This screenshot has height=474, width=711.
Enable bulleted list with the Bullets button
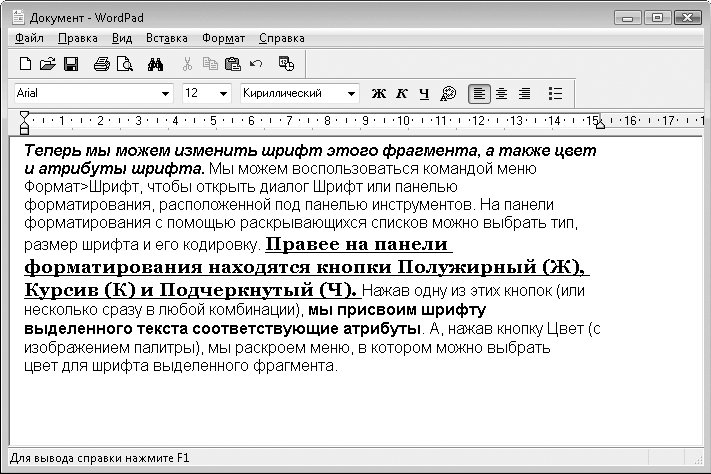tap(556, 93)
